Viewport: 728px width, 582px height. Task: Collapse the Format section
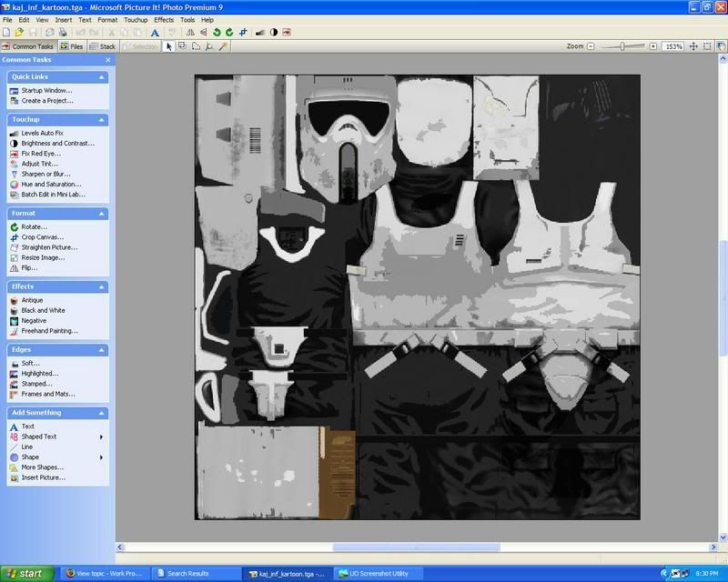click(x=101, y=214)
